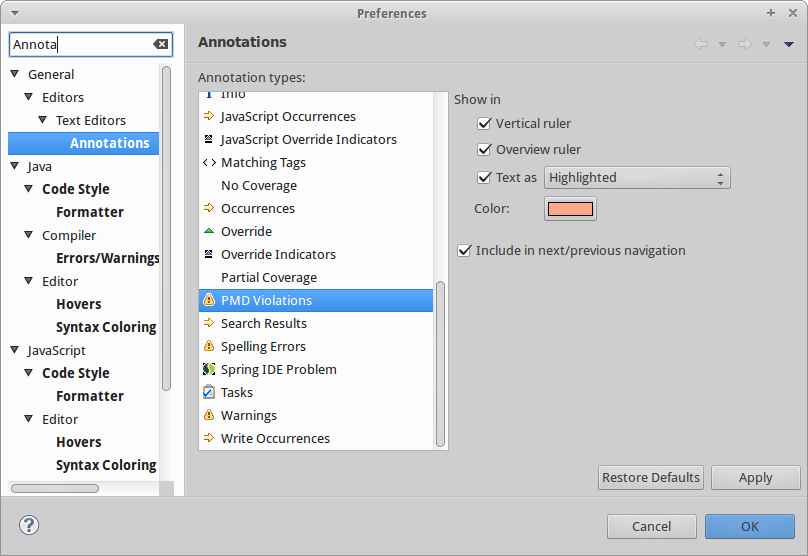
Task: Click the Spring IDE Problem icon
Action: tap(209, 369)
